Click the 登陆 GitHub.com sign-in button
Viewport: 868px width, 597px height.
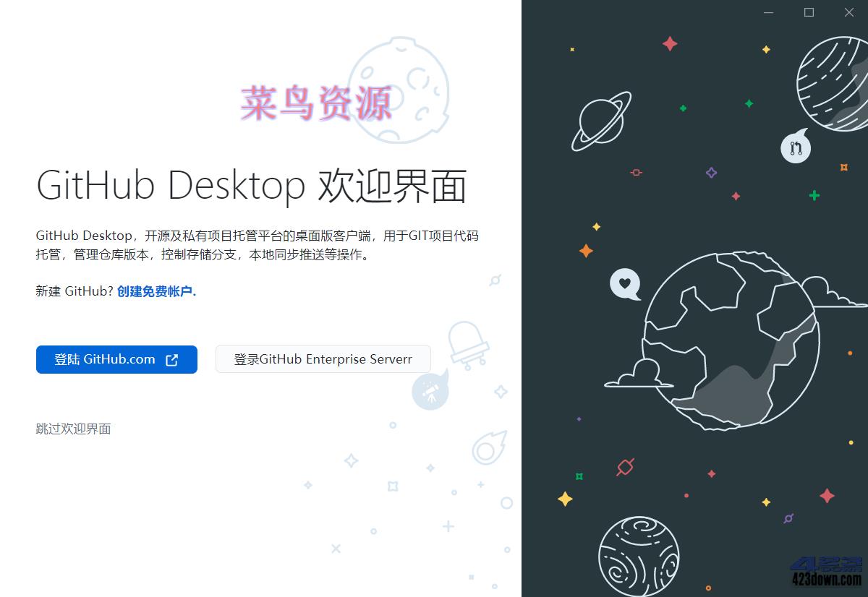(x=116, y=359)
